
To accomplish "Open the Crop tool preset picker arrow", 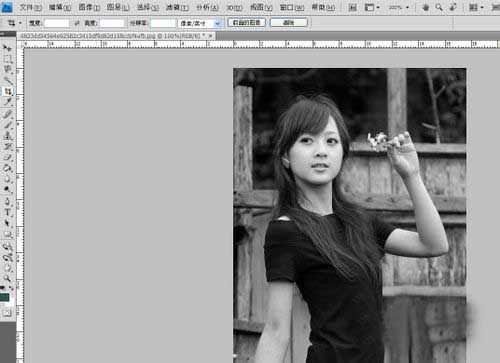I will (x=20, y=23).
